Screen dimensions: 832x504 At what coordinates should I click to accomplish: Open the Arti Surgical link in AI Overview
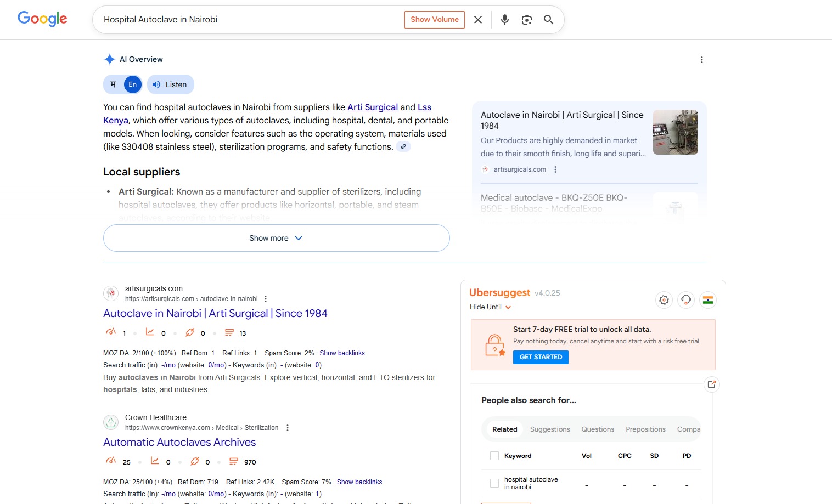[373, 107]
